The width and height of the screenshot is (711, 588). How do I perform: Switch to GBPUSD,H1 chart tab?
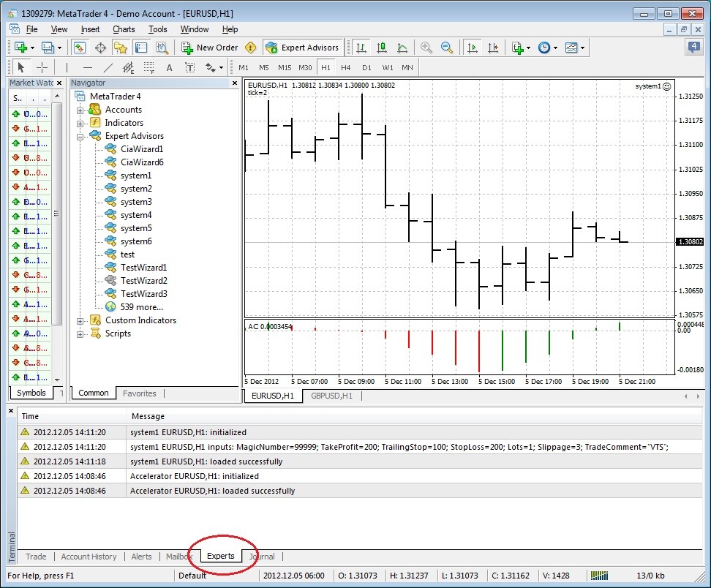[331, 396]
